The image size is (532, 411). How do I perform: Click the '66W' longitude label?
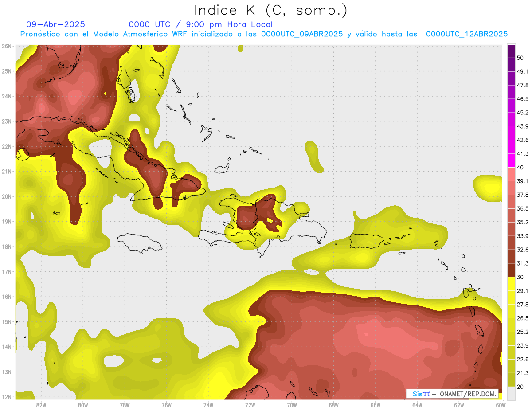coord(376,405)
